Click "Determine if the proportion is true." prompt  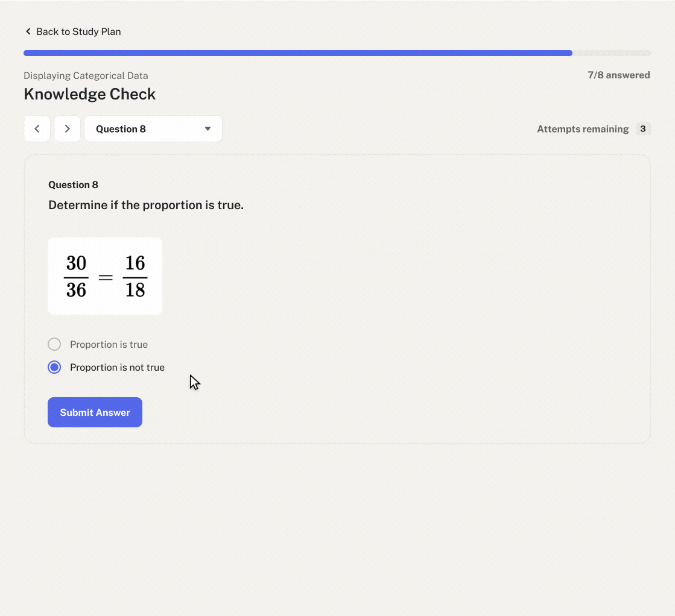tap(146, 205)
